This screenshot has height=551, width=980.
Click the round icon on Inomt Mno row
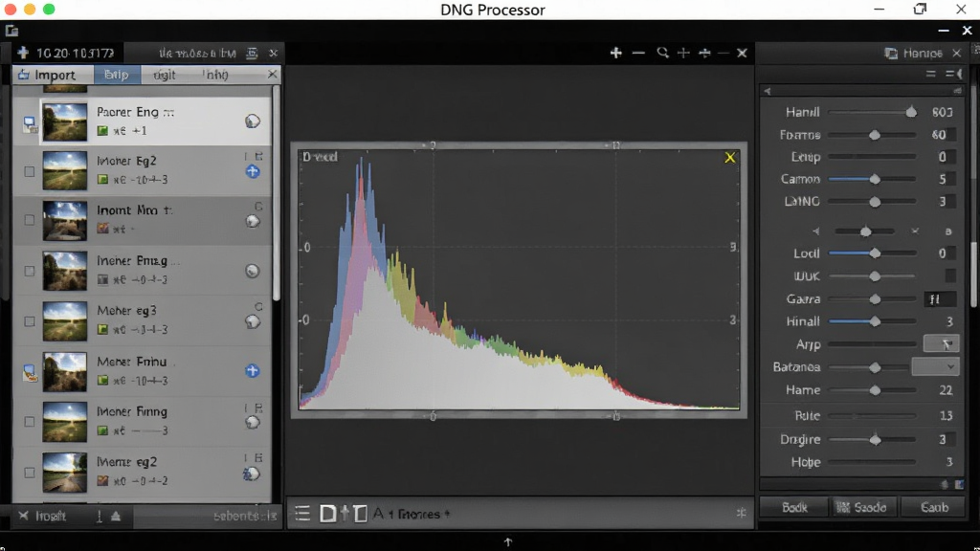pyautogui.click(x=253, y=221)
